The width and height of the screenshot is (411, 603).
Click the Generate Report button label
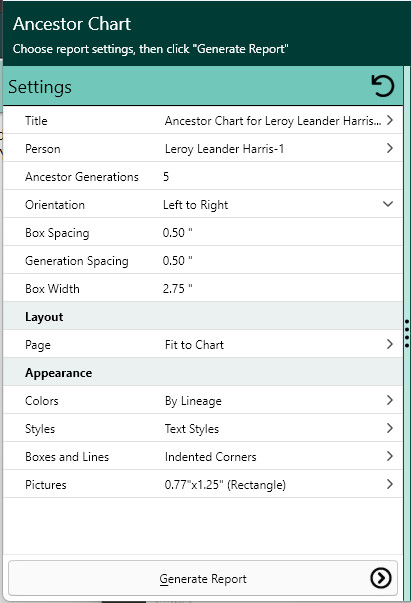203,579
